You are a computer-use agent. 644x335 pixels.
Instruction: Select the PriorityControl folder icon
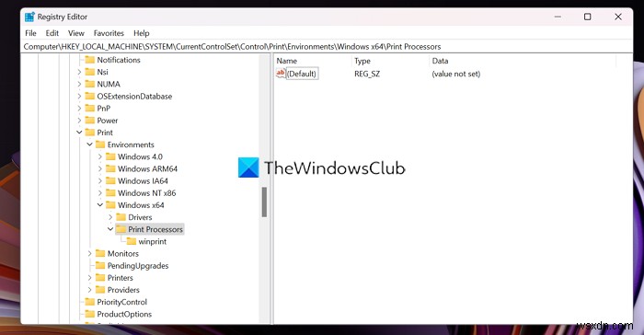click(x=89, y=302)
